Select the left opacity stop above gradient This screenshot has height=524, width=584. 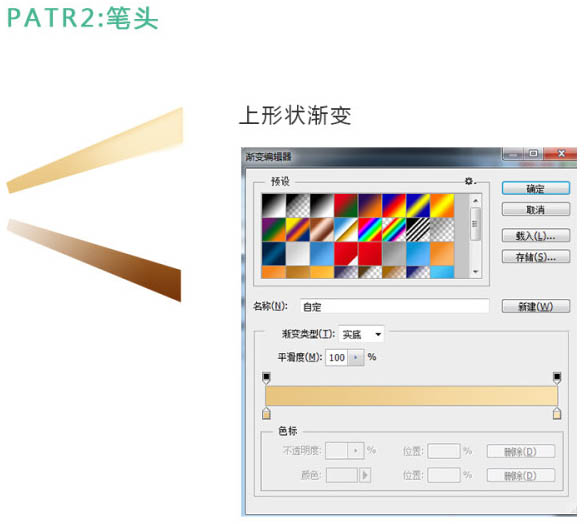click(x=266, y=378)
